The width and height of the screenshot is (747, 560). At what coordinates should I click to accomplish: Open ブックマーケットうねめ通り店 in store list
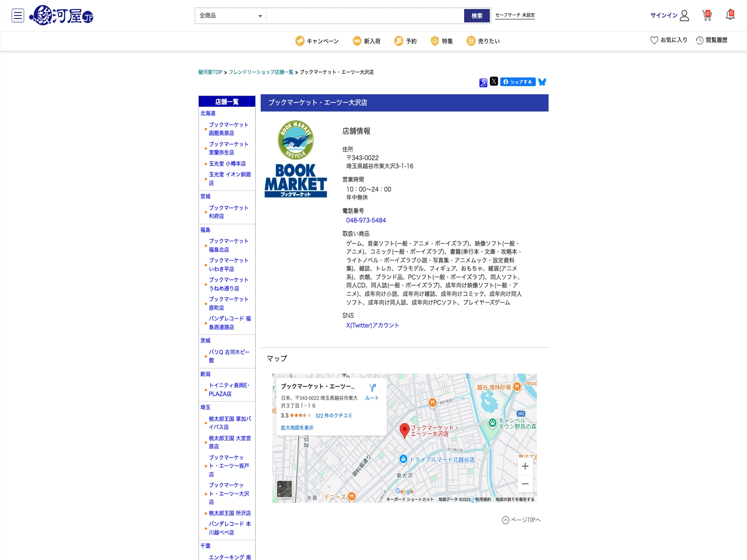click(x=228, y=284)
